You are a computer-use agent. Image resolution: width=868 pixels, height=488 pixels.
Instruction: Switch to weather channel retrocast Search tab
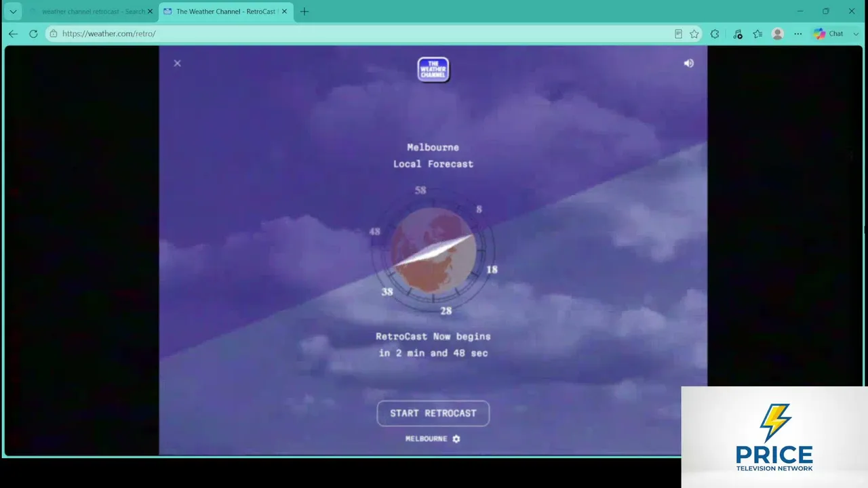pos(91,12)
